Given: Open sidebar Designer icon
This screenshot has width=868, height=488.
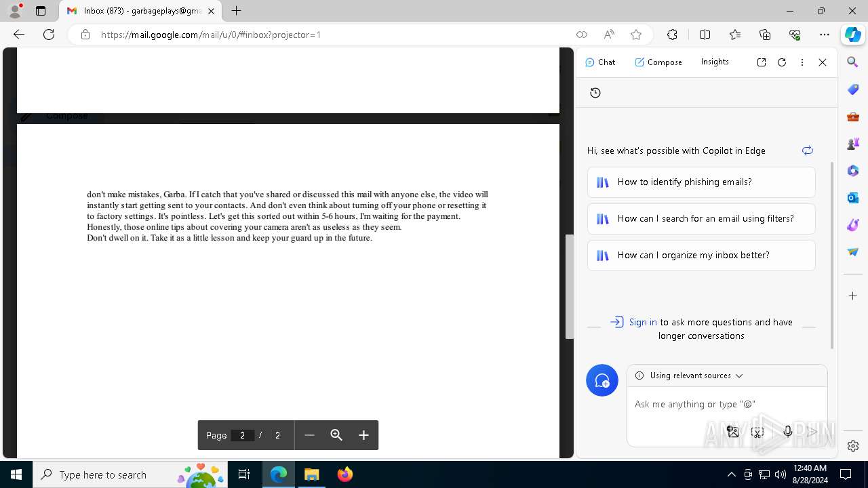Looking at the screenshot, I should pos(853,225).
